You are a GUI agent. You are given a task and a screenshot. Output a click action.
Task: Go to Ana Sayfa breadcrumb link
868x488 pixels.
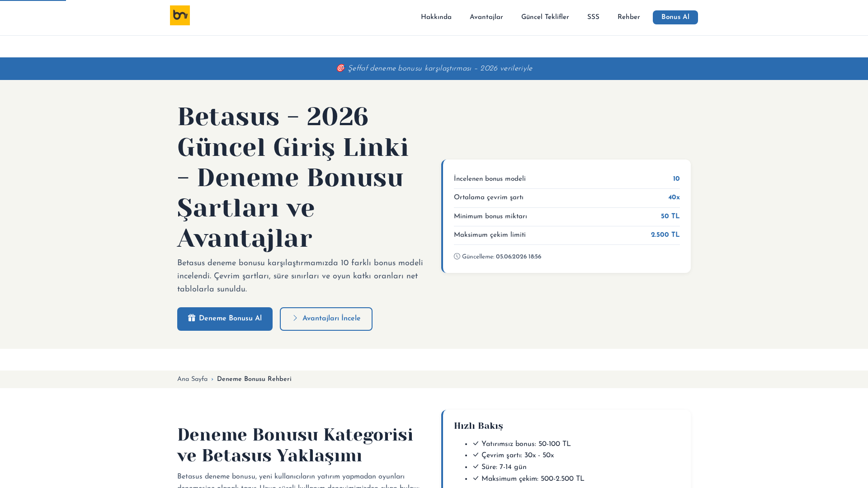coord(193,380)
